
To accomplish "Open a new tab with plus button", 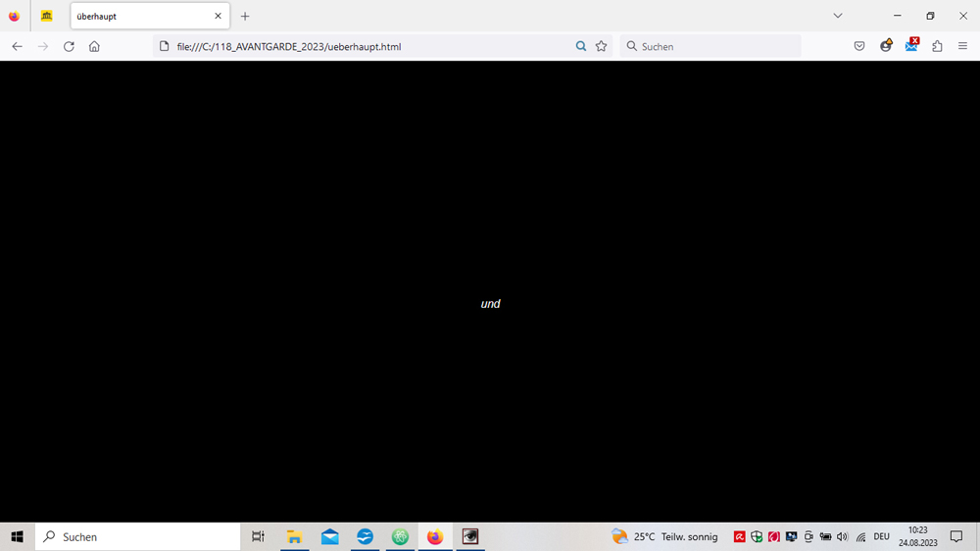I will (x=245, y=17).
